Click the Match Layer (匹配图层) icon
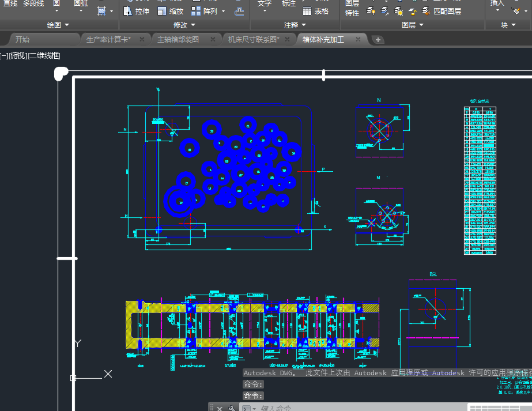Image resolution: width=532 pixels, height=411 pixels. click(x=426, y=11)
